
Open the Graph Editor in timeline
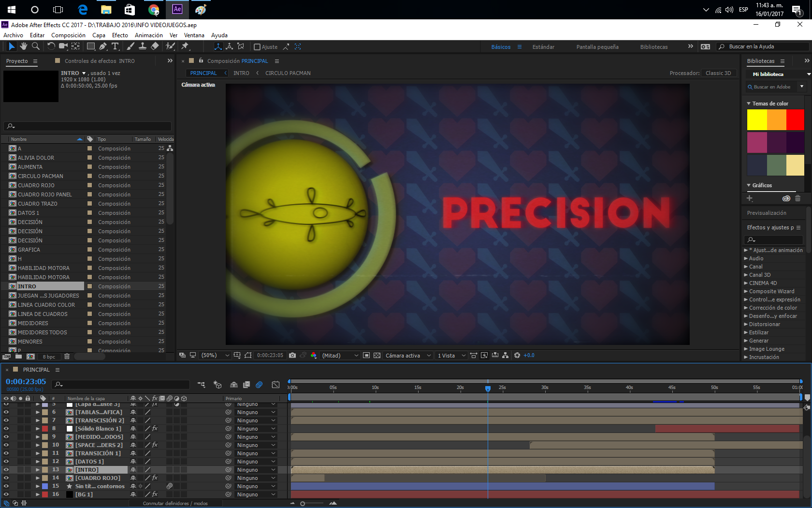point(275,385)
